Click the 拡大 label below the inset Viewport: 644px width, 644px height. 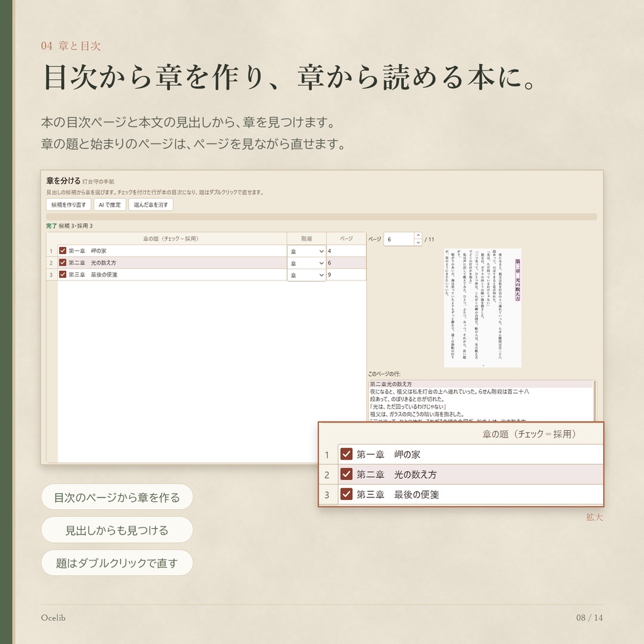pos(594,517)
